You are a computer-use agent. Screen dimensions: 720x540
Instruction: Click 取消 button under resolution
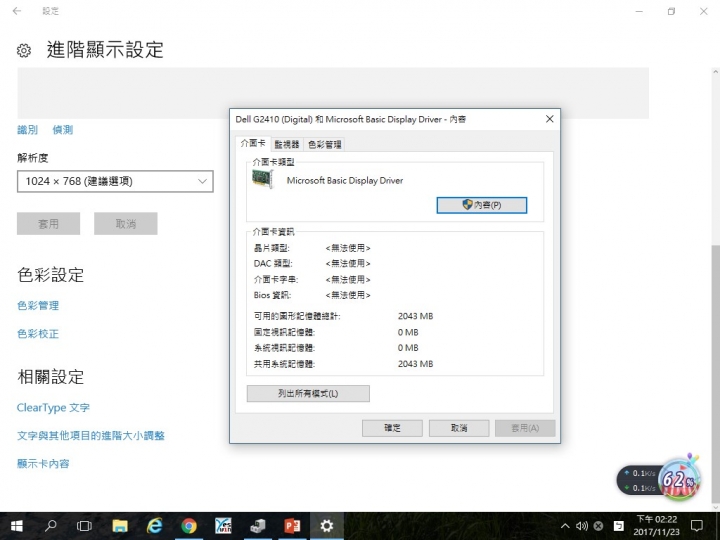(x=126, y=224)
